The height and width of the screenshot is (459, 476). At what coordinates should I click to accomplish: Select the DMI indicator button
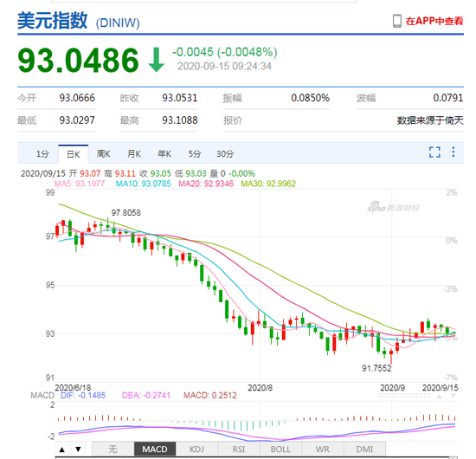click(364, 449)
